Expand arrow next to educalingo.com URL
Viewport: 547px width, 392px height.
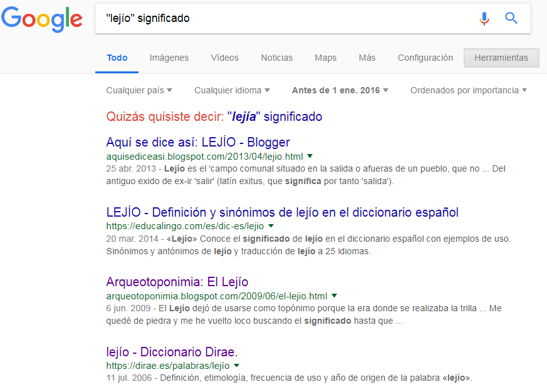point(271,226)
